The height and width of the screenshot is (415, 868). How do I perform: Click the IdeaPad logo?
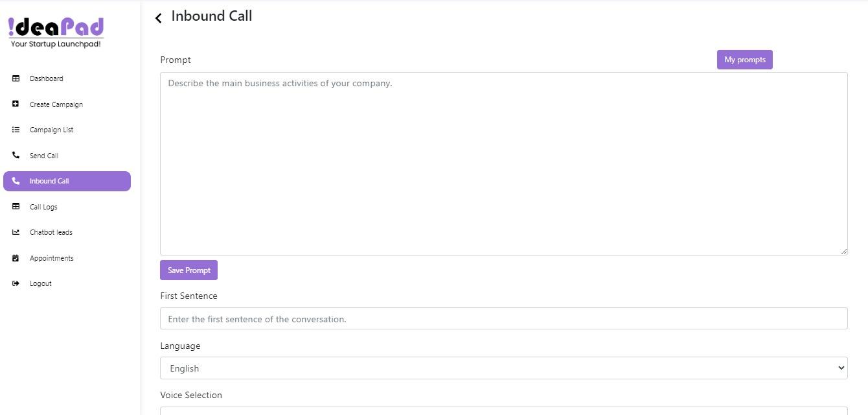pos(56,32)
